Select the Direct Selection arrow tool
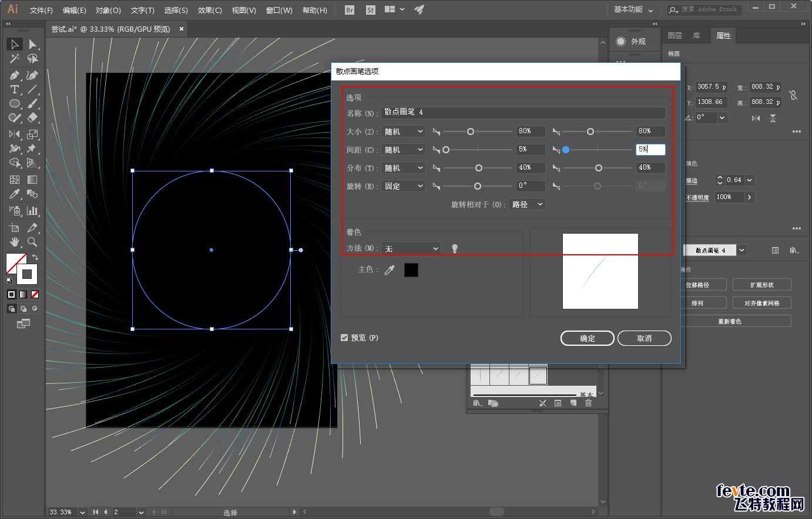 pos(32,44)
